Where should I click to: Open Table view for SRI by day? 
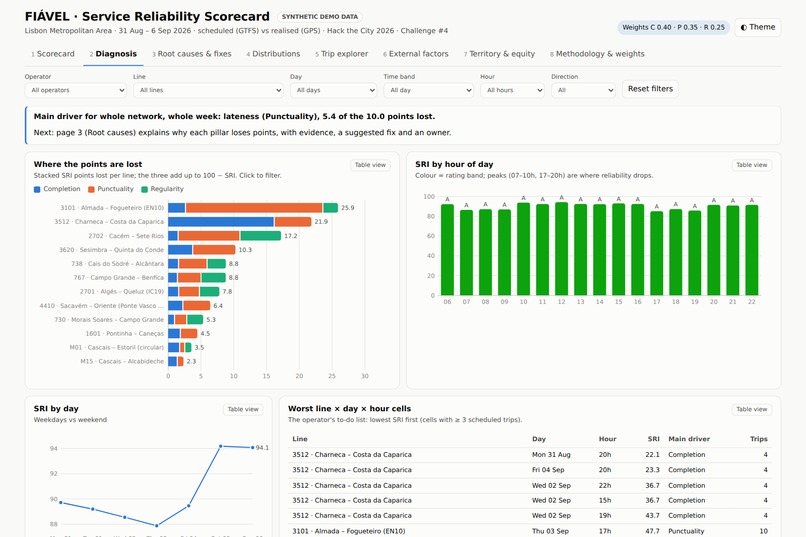pos(243,410)
